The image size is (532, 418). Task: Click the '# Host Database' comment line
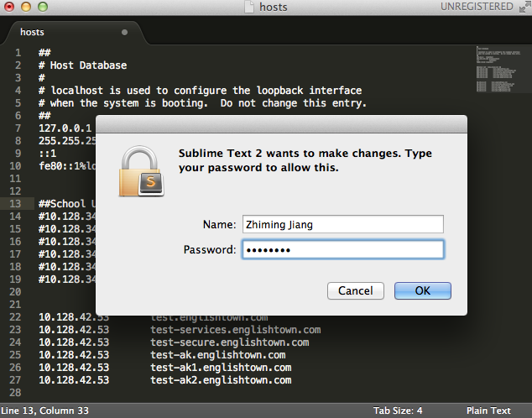[83, 65]
